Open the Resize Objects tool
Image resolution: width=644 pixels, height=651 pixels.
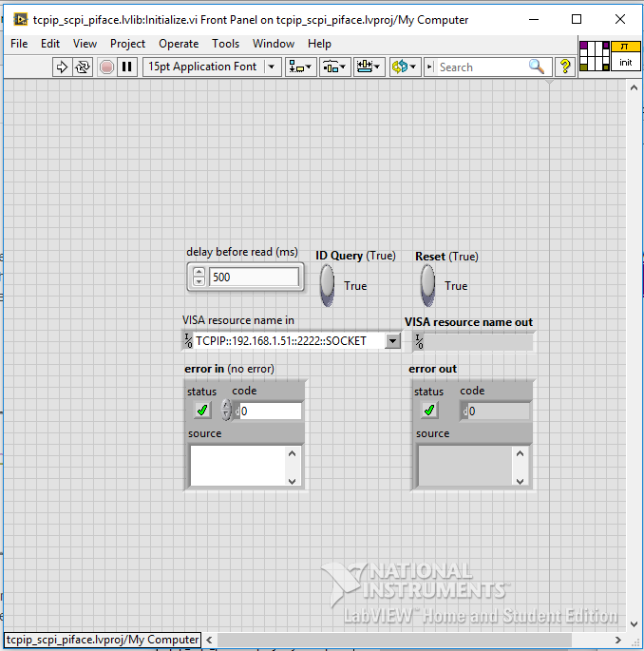click(369, 67)
